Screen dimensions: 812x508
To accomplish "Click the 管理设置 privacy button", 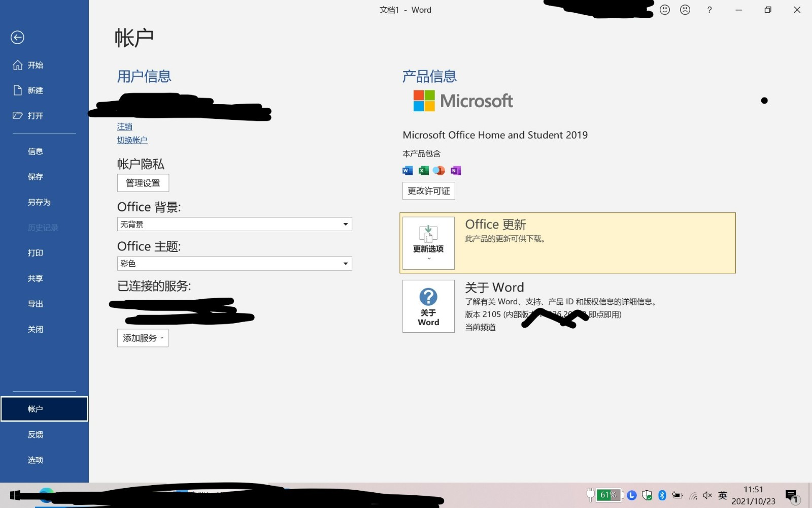I will (x=143, y=183).
